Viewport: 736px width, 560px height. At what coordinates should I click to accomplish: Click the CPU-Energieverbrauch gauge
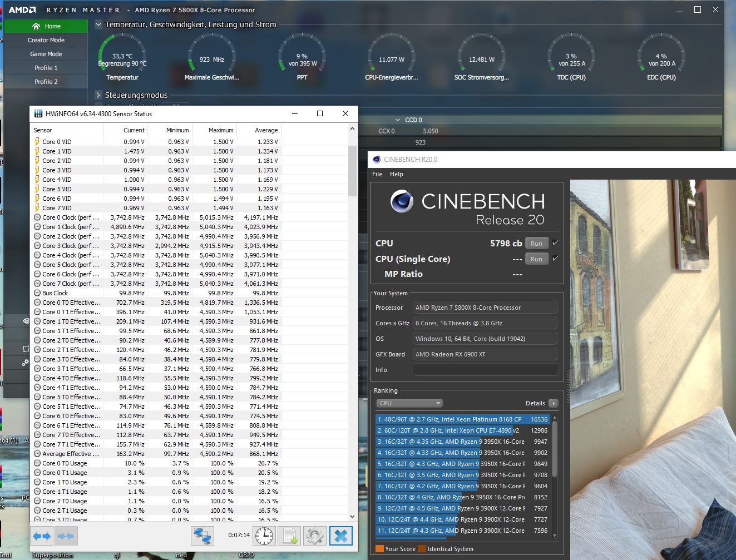click(x=392, y=57)
